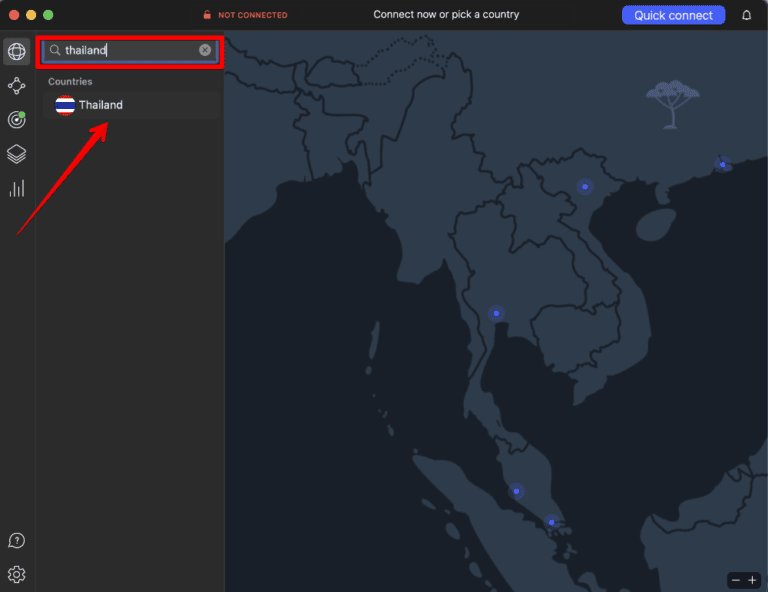
Task: Zoom in the map with plus
Action: (753, 580)
